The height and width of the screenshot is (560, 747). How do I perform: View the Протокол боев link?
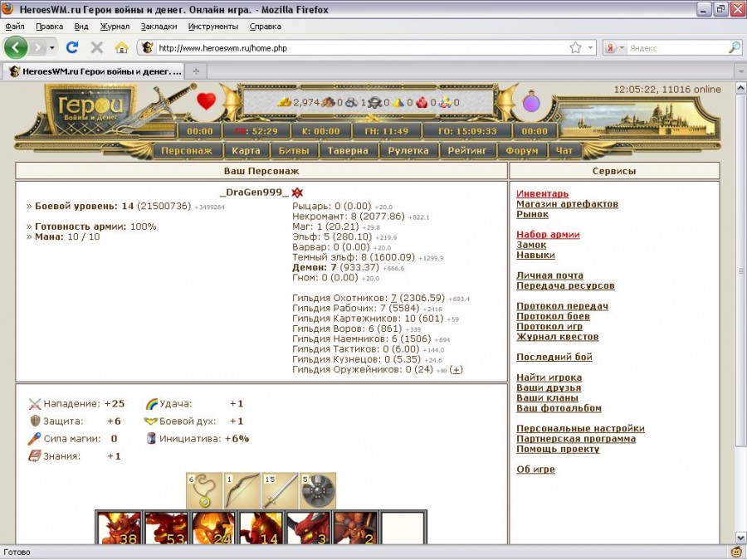point(553,316)
